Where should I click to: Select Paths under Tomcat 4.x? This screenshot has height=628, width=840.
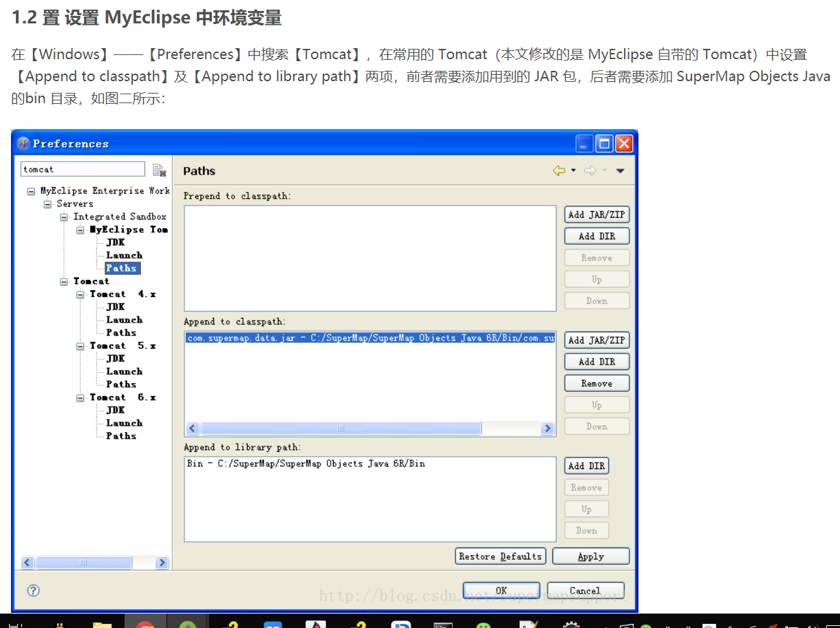tap(121, 333)
